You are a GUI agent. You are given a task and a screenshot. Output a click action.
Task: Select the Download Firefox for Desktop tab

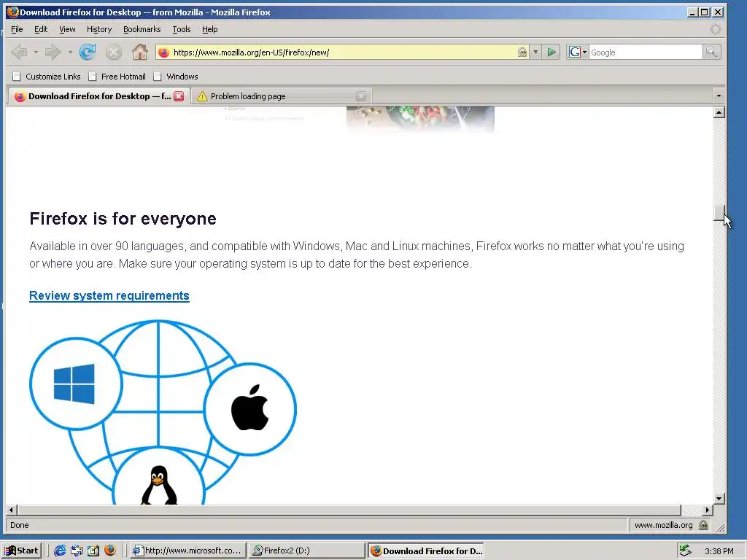(x=98, y=96)
